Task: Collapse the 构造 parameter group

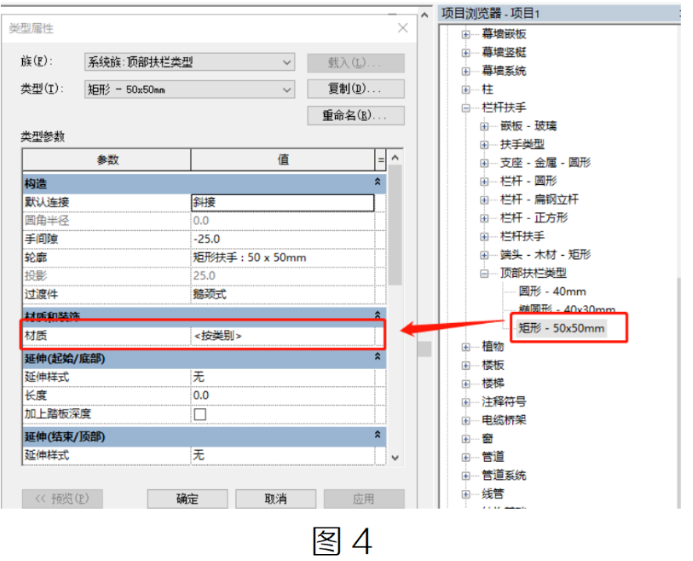Action: click(377, 182)
